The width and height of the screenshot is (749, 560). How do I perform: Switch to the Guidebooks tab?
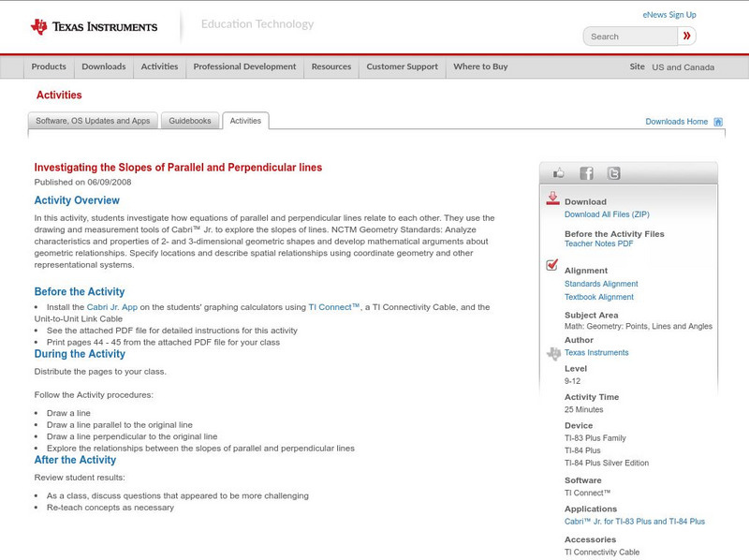point(190,121)
